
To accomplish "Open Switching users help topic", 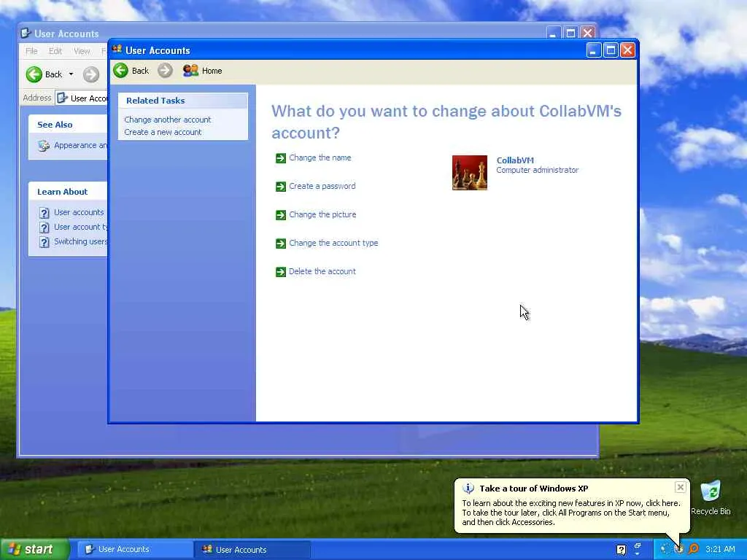I will (x=80, y=241).
